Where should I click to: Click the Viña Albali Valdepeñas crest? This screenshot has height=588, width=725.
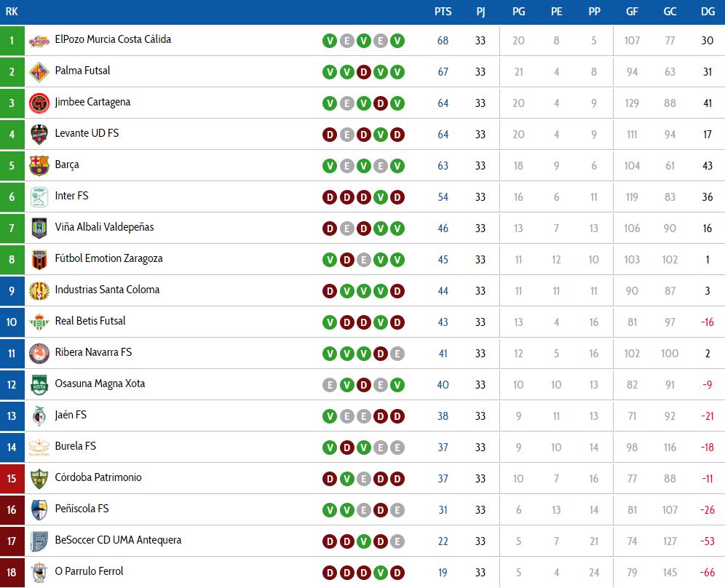point(39,229)
